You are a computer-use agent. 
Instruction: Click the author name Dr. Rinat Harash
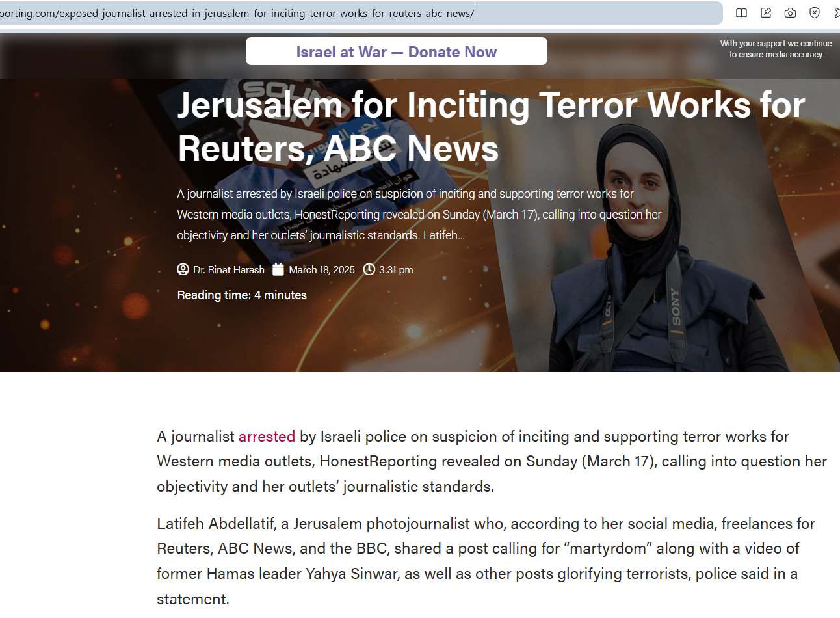[228, 270]
